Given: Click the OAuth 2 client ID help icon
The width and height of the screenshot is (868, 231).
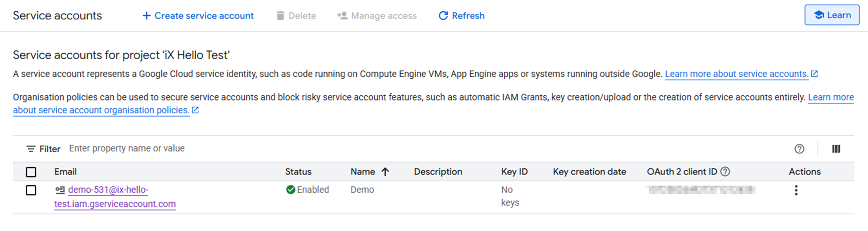Looking at the screenshot, I should pyautogui.click(x=725, y=172).
